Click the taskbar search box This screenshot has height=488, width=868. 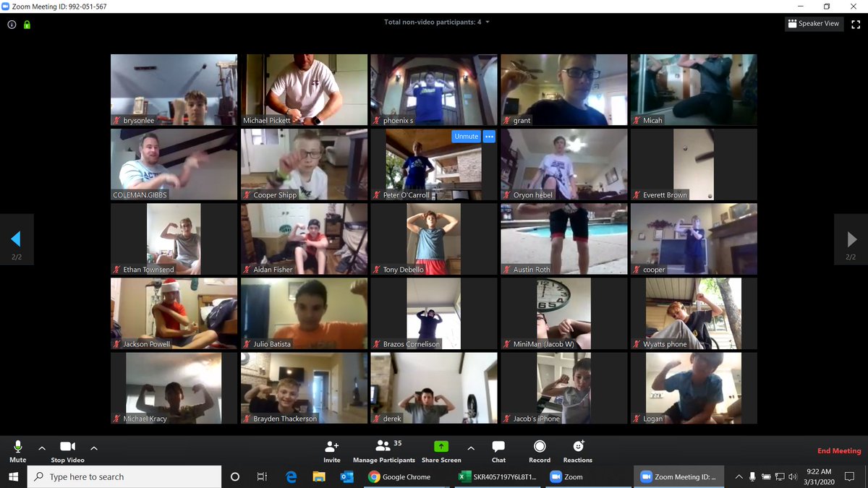tap(124, 476)
